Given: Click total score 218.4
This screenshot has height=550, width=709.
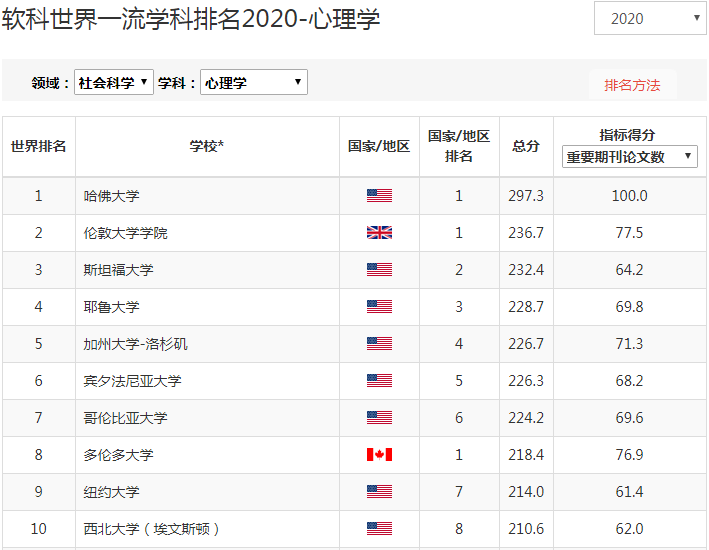Looking at the screenshot, I should 526,455.
